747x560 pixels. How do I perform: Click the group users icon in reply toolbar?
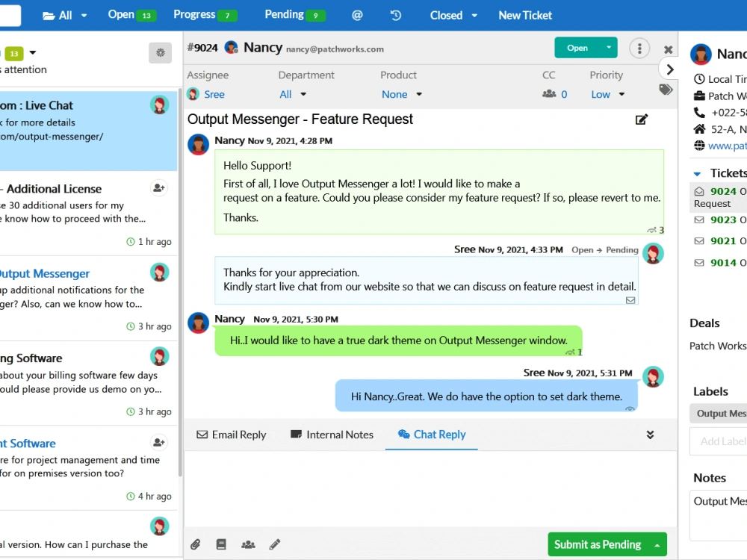[248, 544]
